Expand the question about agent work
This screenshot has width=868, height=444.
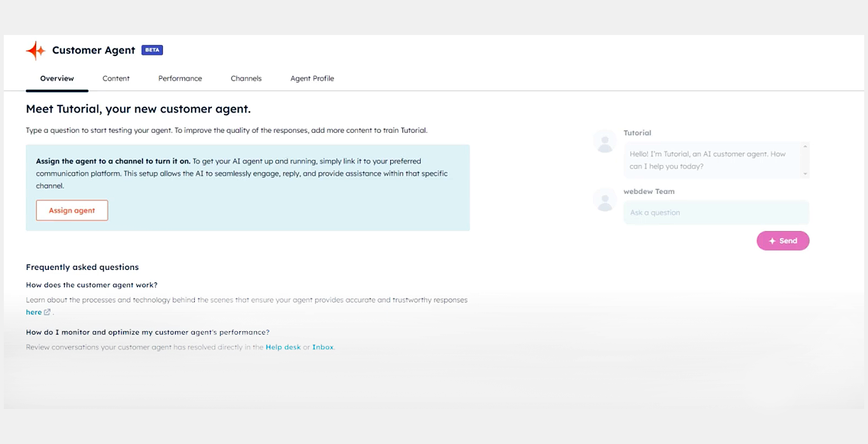point(90,284)
